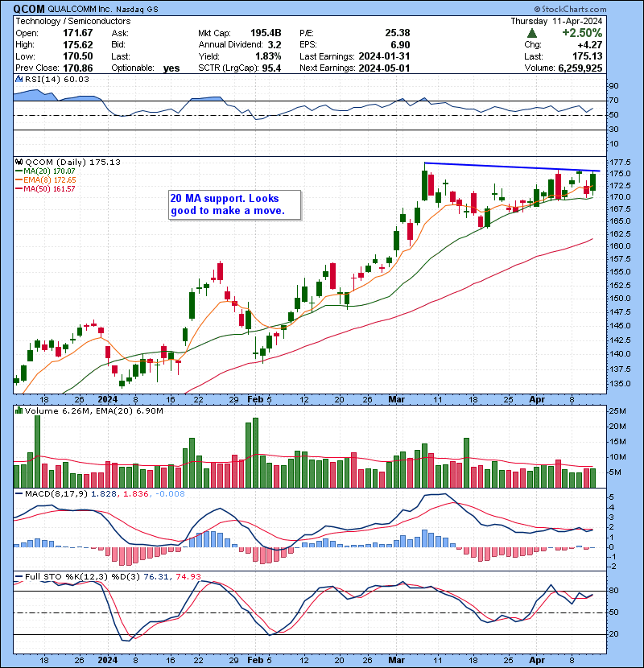
Task: Click the Volume EMA(20) 6.90M label
Action: pos(130,410)
